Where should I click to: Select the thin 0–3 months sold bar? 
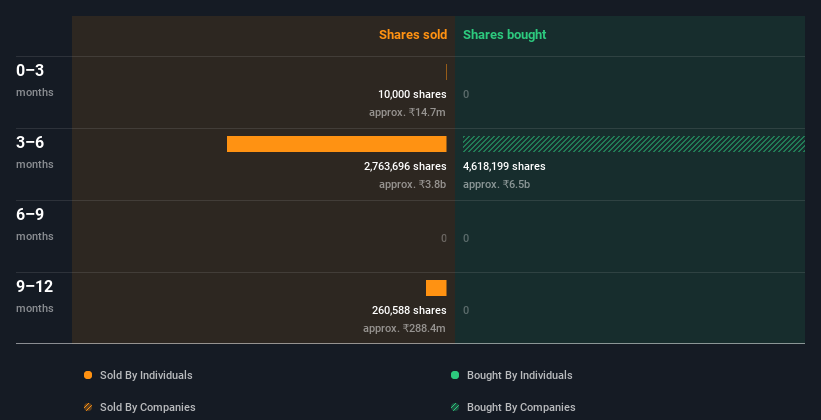[x=446, y=72]
